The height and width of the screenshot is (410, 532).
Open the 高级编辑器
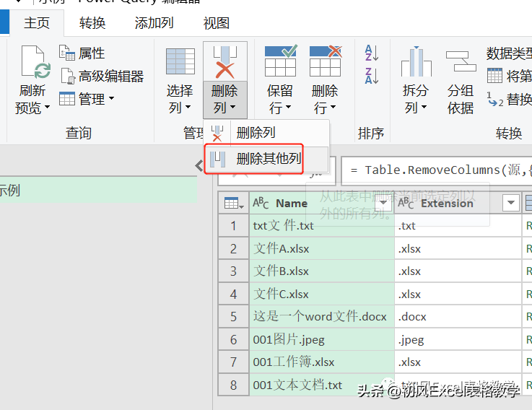(x=102, y=76)
